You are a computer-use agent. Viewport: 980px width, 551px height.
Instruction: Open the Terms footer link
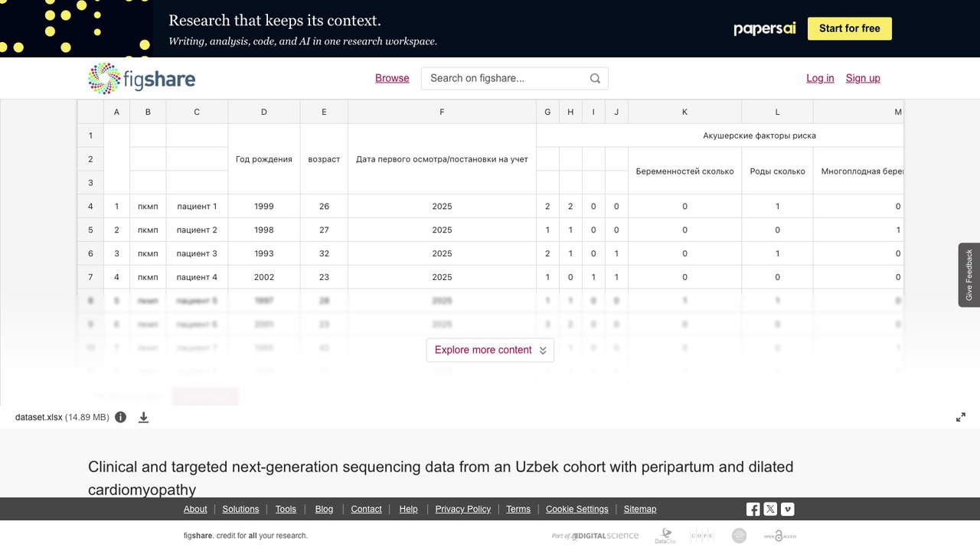click(x=518, y=509)
